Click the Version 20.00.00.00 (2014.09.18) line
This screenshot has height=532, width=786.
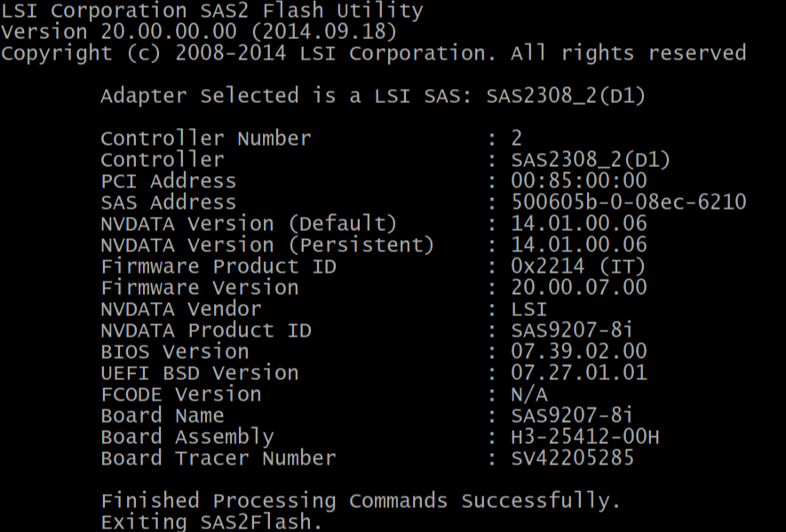(x=200, y=33)
